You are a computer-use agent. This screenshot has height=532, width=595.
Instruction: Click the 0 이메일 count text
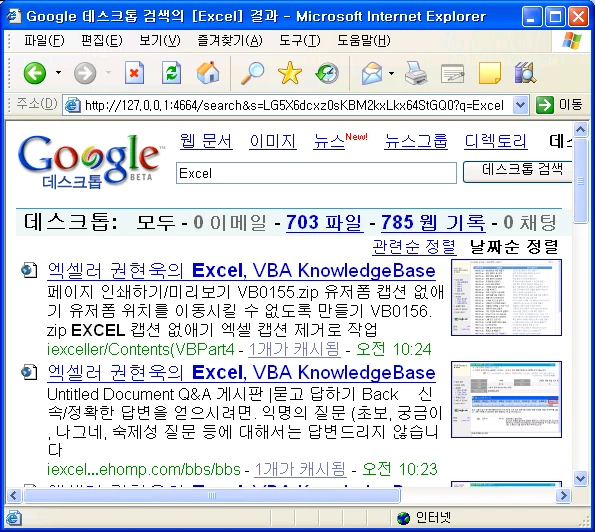[x=230, y=222]
